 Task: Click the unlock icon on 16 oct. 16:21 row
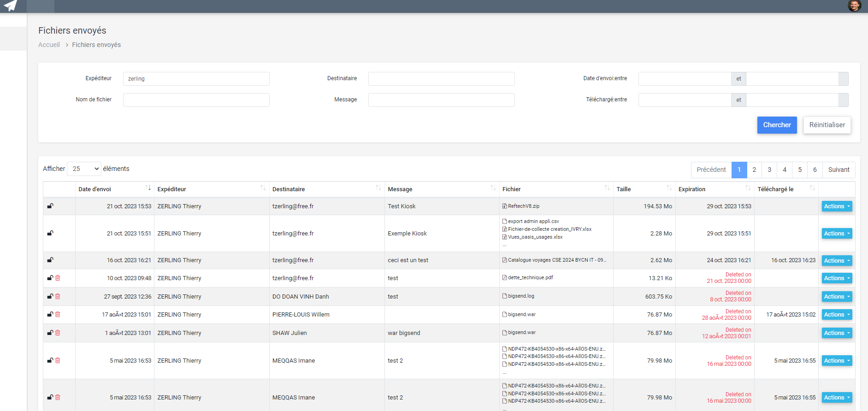point(50,260)
